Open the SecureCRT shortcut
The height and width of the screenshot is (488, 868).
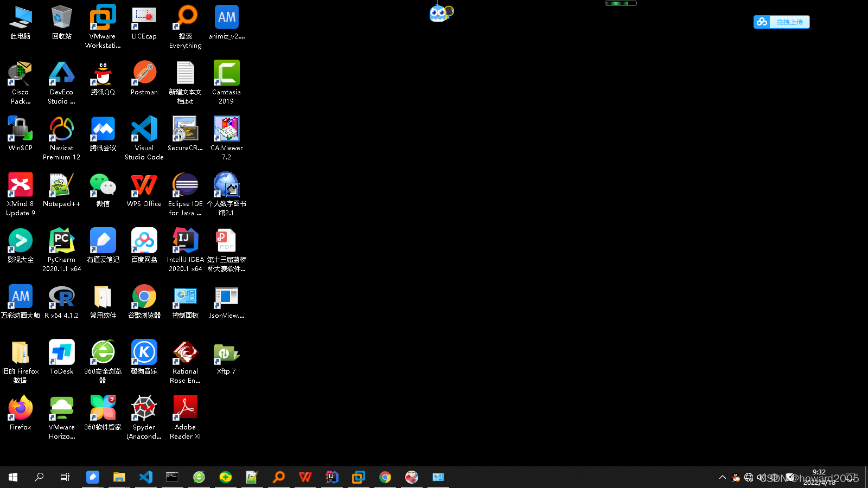click(x=186, y=133)
